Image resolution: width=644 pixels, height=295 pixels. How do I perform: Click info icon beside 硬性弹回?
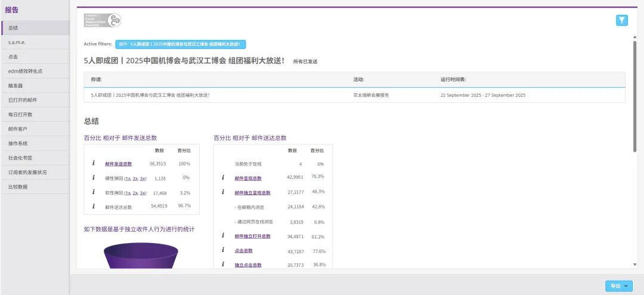94,177
